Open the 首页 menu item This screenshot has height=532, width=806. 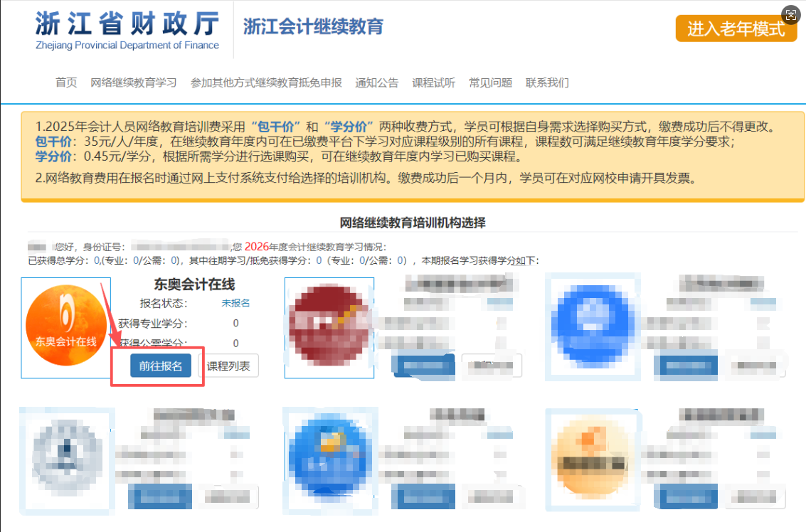(x=65, y=83)
